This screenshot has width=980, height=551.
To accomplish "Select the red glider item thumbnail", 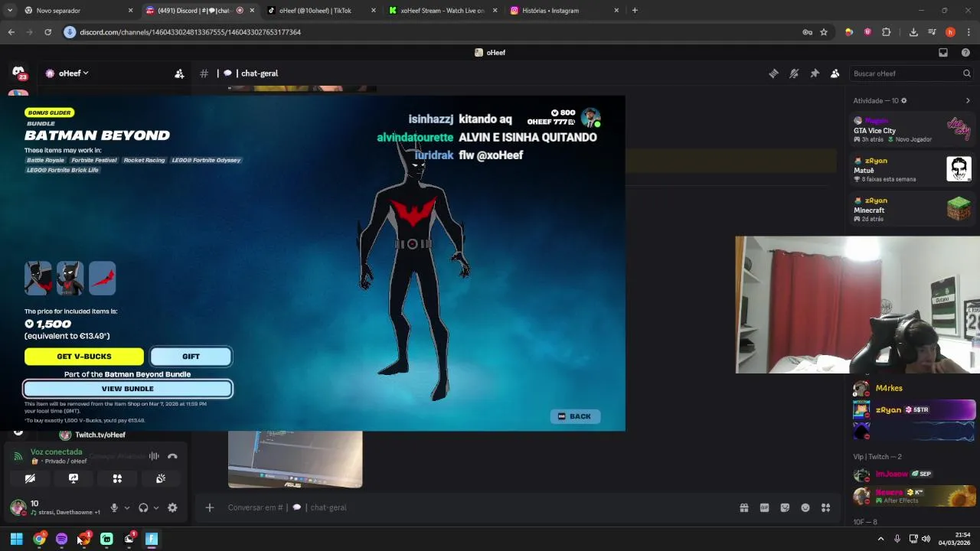I will tap(102, 278).
